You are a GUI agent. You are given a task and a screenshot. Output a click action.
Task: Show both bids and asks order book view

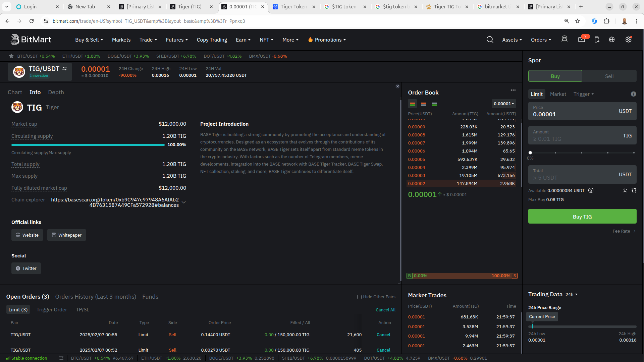tap(412, 104)
